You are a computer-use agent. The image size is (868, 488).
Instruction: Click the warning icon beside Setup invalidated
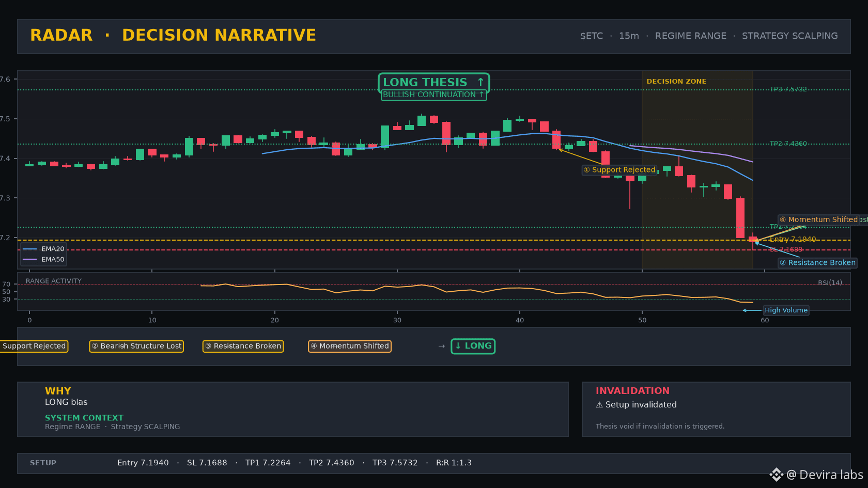[599, 405]
